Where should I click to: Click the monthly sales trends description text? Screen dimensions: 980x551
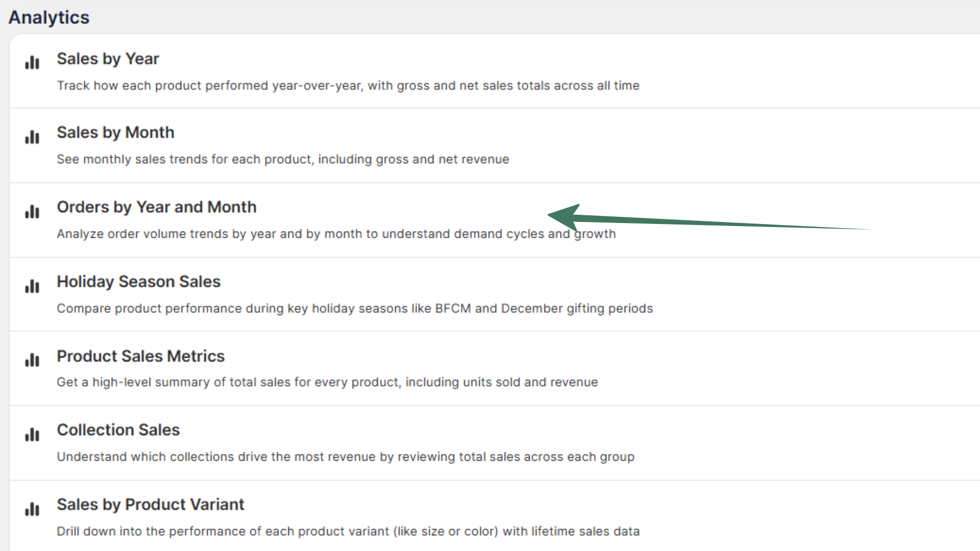click(283, 159)
